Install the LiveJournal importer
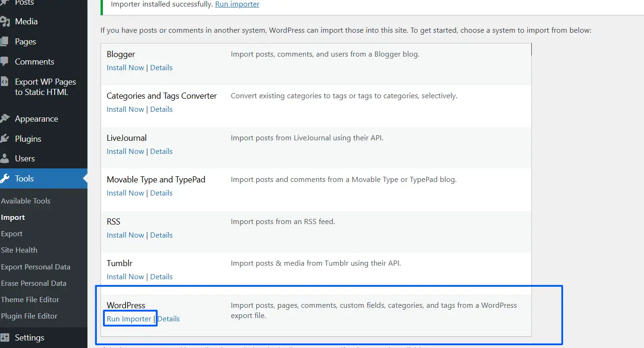The height and width of the screenshot is (348, 644). [x=125, y=152]
